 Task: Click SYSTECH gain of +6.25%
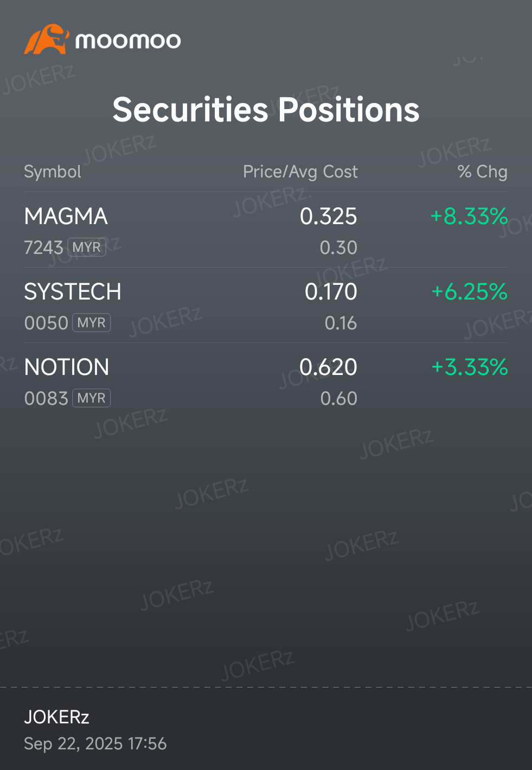[x=470, y=292]
